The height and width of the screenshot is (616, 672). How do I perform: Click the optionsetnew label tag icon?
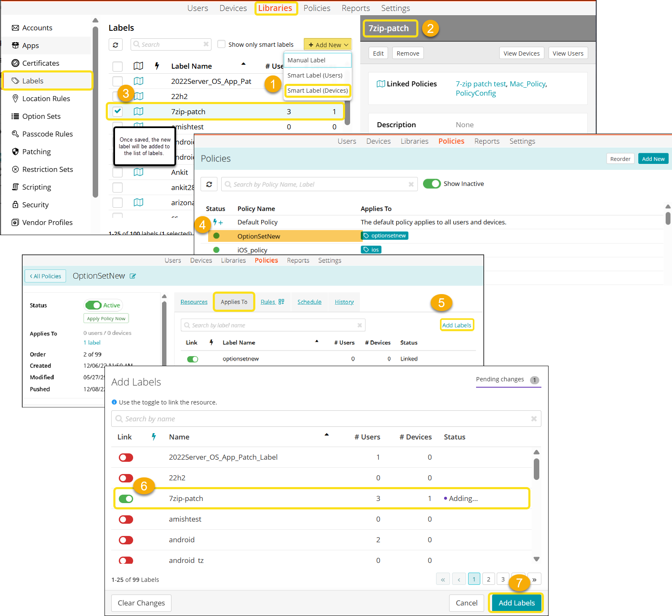(366, 236)
